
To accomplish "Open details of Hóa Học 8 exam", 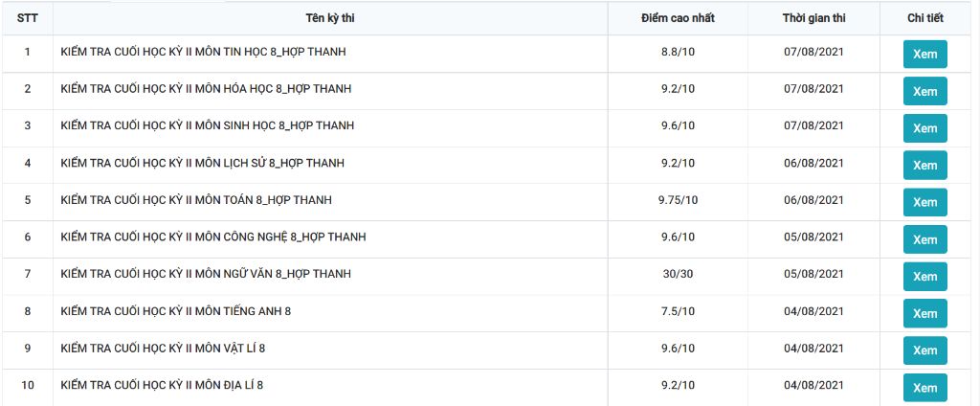I will click(x=924, y=91).
